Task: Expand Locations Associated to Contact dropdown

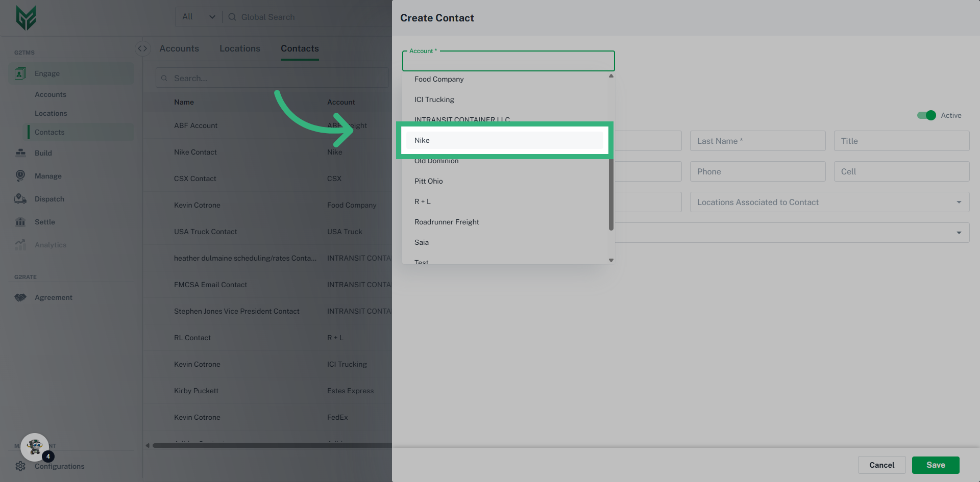Action: (x=959, y=202)
